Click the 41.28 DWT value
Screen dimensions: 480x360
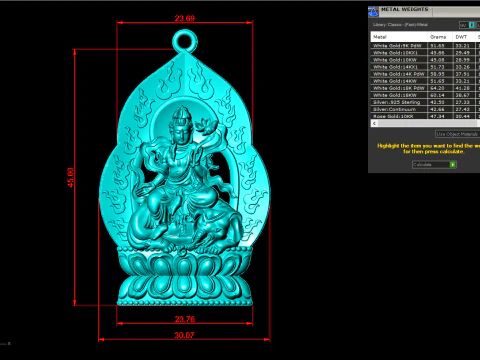pyautogui.click(x=462, y=88)
